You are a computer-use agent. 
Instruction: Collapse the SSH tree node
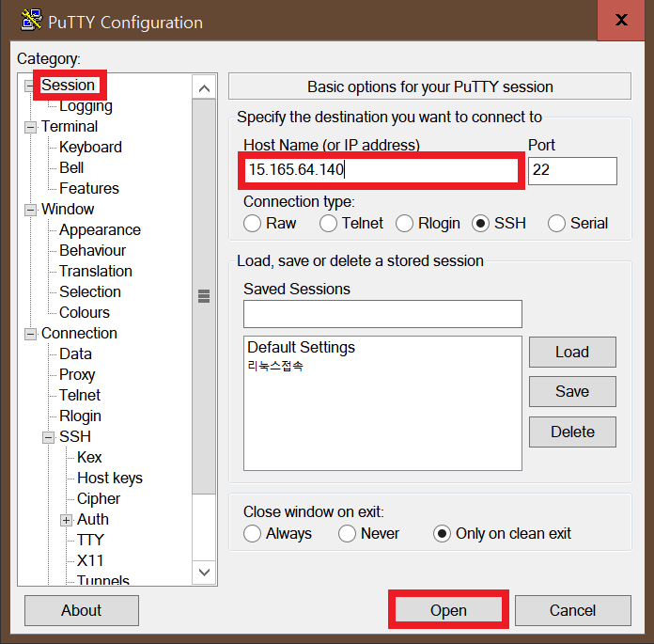(48, 437)
